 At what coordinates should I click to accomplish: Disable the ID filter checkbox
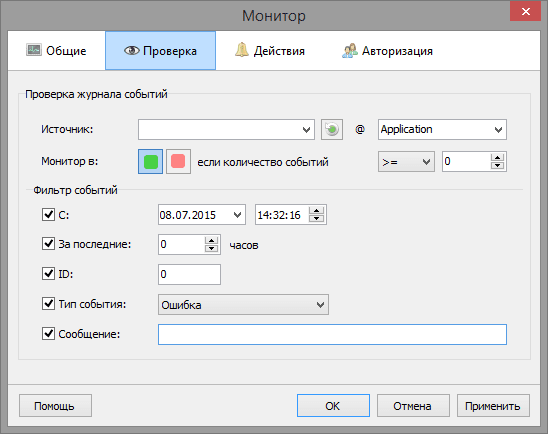tap(48, 274)
